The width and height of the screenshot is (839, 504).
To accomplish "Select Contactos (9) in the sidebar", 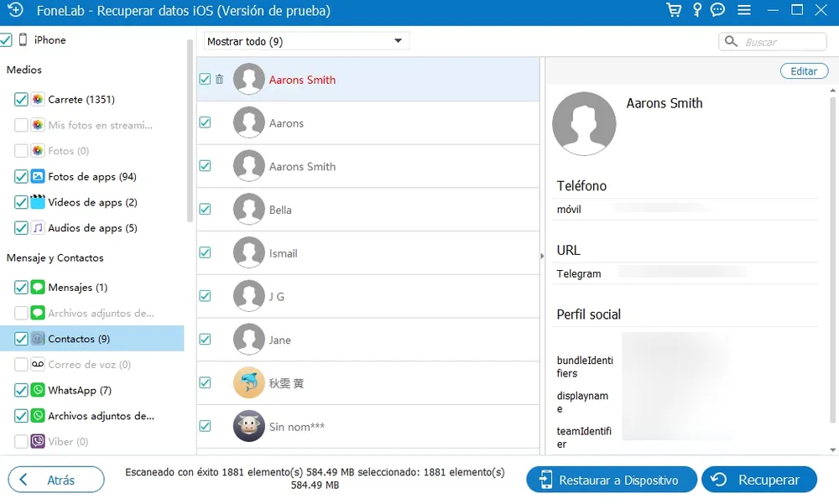I will [79, 339].
